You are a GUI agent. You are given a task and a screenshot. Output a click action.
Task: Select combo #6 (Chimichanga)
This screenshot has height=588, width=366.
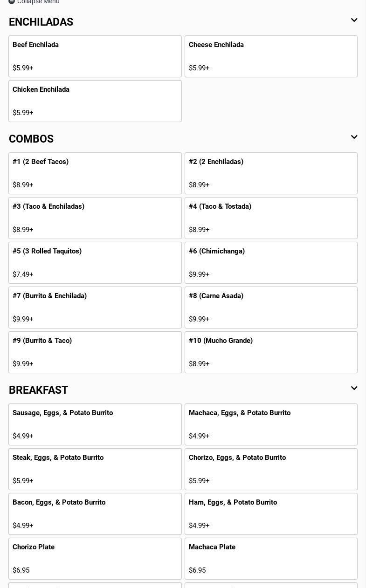pyautogui.click(x=271, y=263)
